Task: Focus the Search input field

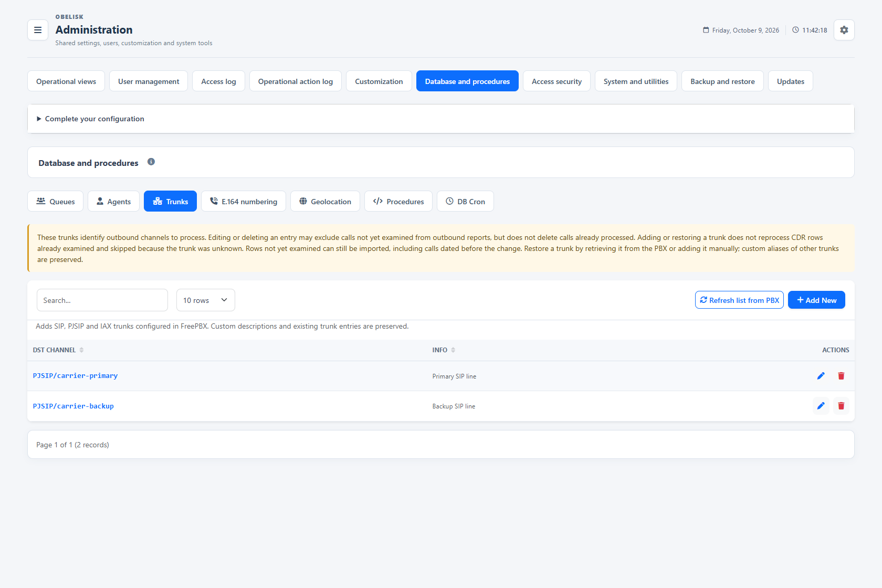Action: point(102,300)
